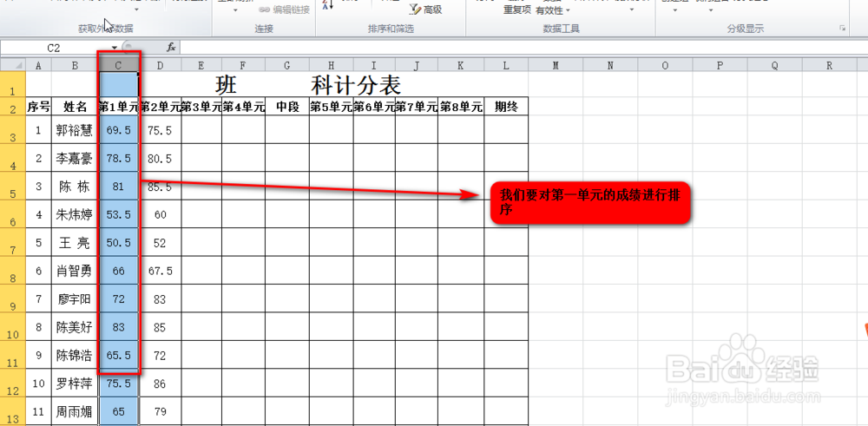Image resolution: width=868 pixels, height=426 pixels.
Task: Select column G header
Action: pos(286,65)
